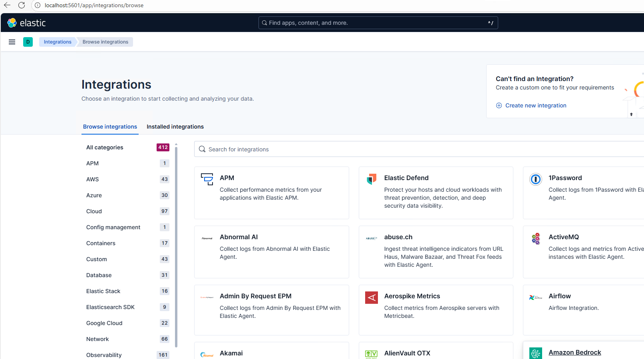Open the 1Password card title
644x359 pixels.
pos(565,178)
